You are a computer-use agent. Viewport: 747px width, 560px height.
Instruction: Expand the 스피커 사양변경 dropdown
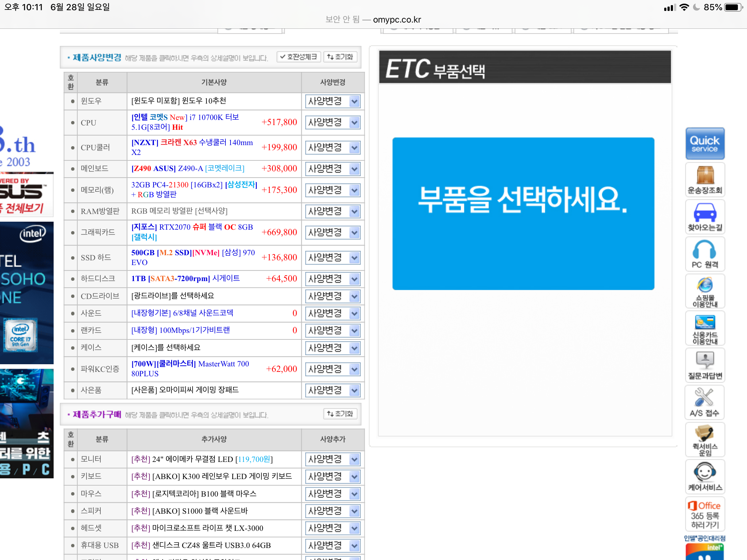click(x=333, y=511)
